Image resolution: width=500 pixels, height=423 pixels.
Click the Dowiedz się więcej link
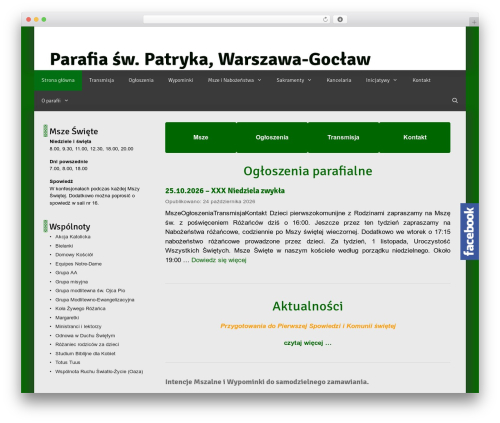click(219, 260)
